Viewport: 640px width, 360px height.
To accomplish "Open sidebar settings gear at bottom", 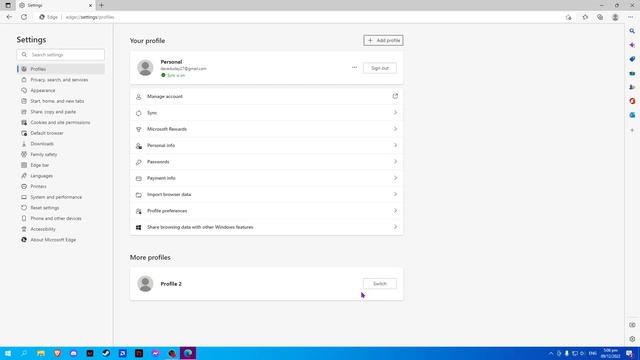I will click(632, 339).
